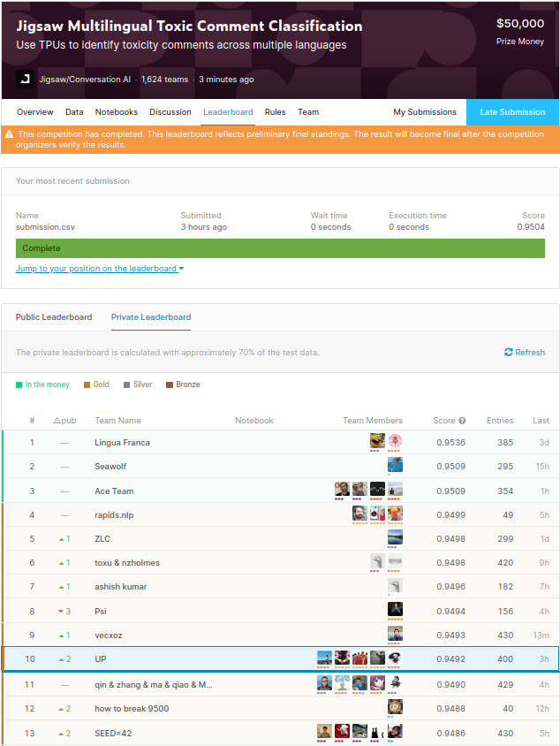This screenshot has width=560, height=746.
Task: Click the Score column header text
Action: [444, 421]
